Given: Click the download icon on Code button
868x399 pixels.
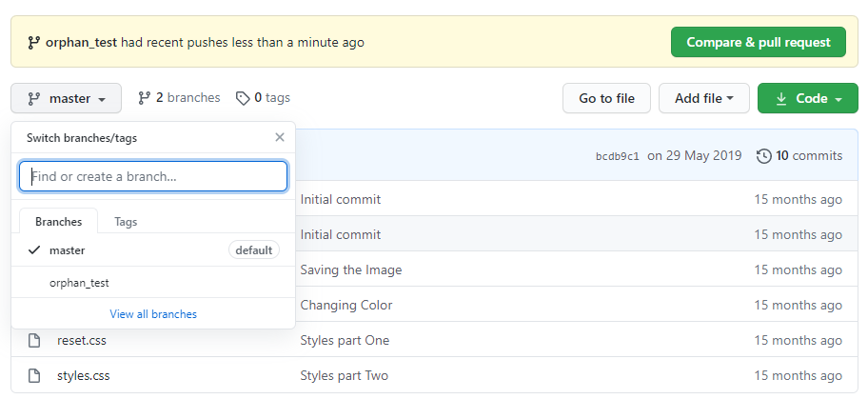Looking at the screenshot, I should coord(781,98).
